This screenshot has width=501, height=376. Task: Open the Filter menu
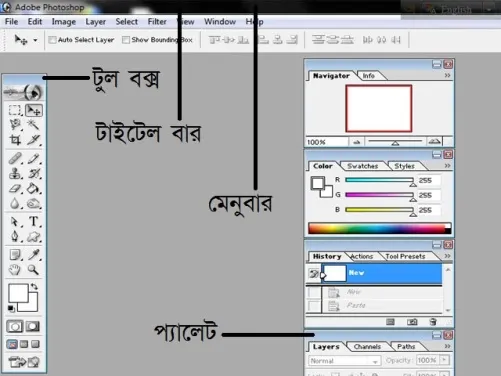coord(157,22)
